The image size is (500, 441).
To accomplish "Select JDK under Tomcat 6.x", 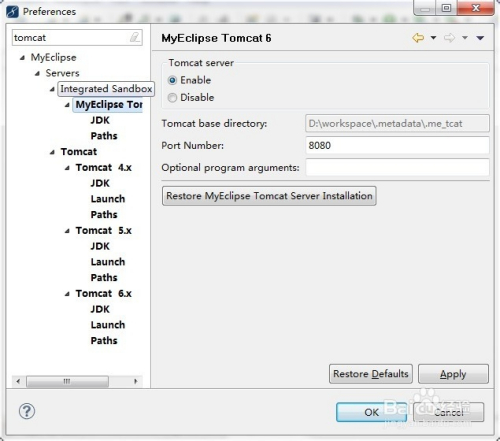I will (x=100, y=309).
